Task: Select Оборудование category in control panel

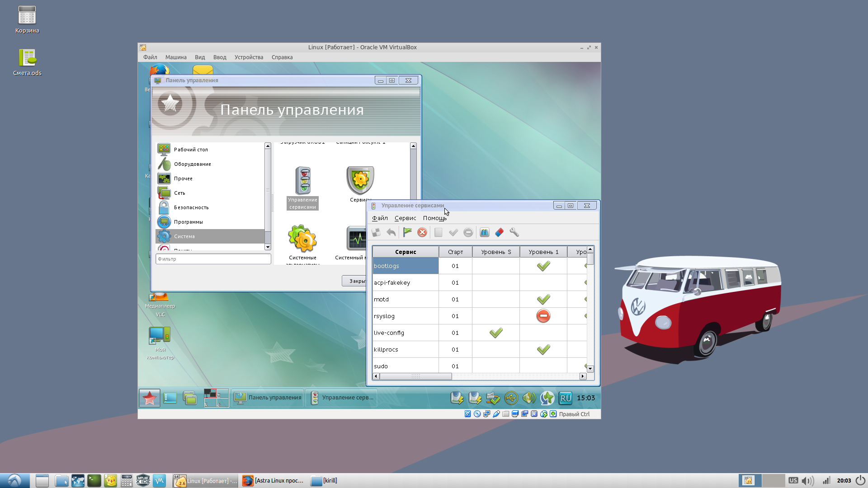Action: pyautogui.click(x=210, y=164)
